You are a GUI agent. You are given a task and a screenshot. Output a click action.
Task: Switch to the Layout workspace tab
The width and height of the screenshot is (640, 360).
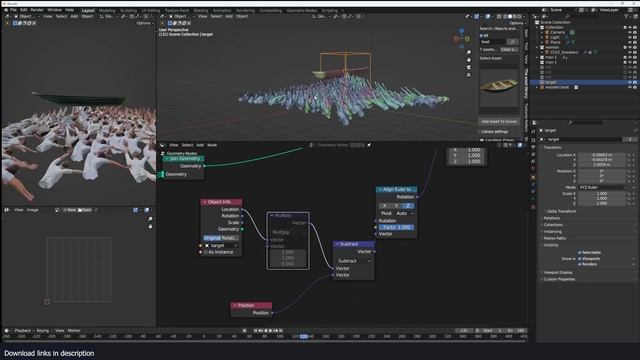coord(88,11)
